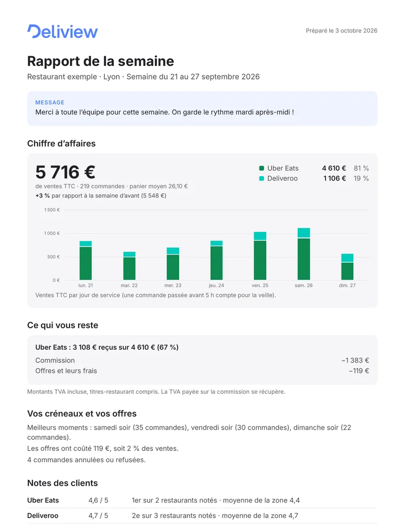This screenshot has height=532, width=405.
Task: Click the 'Restaurant exemple · Lyon' subtitle line
Action: click(x=143, y=76)
